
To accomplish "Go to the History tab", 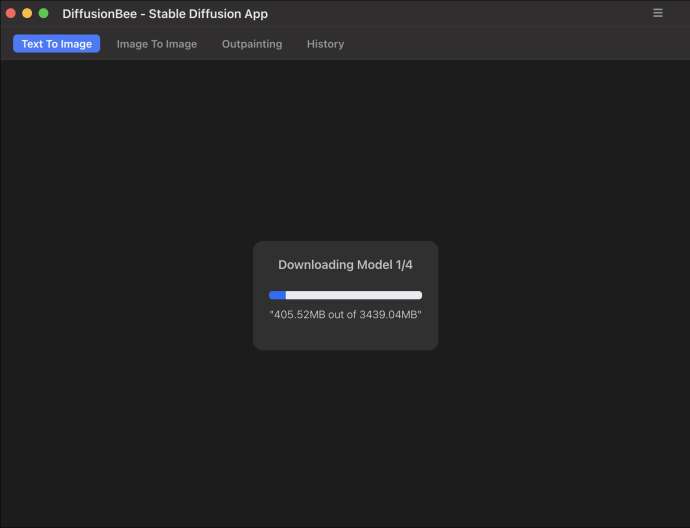I will click(325, 44).
